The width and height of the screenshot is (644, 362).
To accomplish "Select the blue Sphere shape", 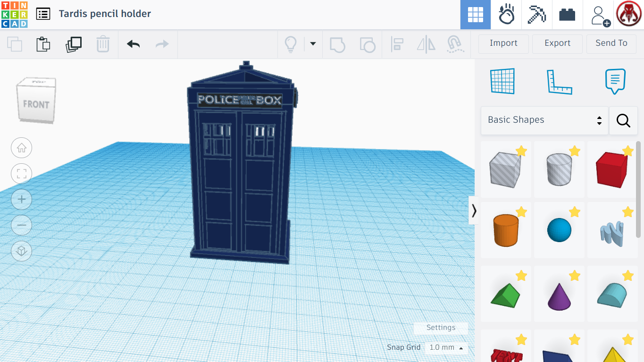I will tap(559, 230).
